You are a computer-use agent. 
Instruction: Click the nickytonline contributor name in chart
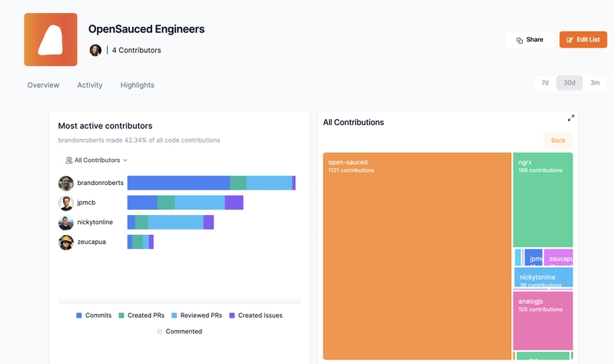coord(95,222)
